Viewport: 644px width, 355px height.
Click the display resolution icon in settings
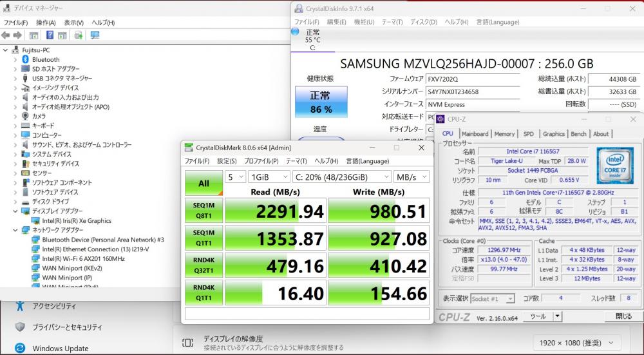pos(187,343)
